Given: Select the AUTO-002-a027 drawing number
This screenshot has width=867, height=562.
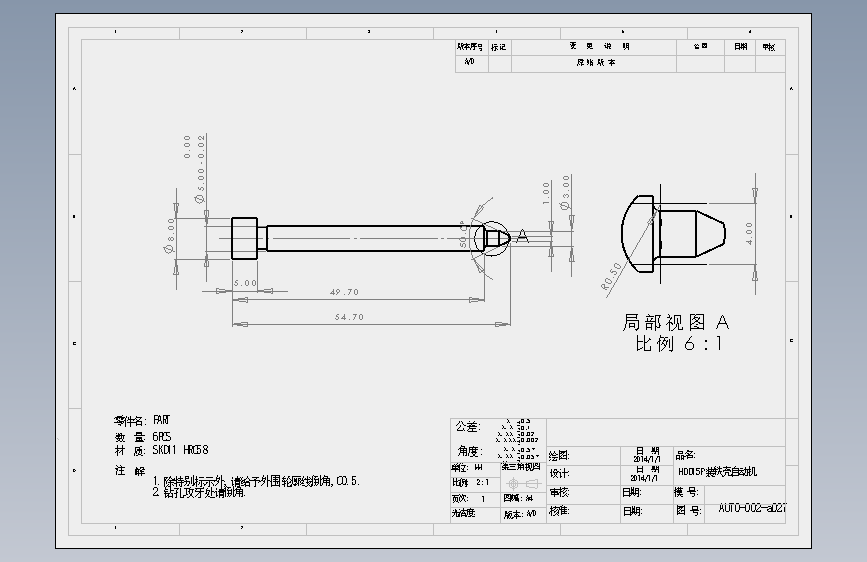Looking at the screenshot, I should point(752,508).
